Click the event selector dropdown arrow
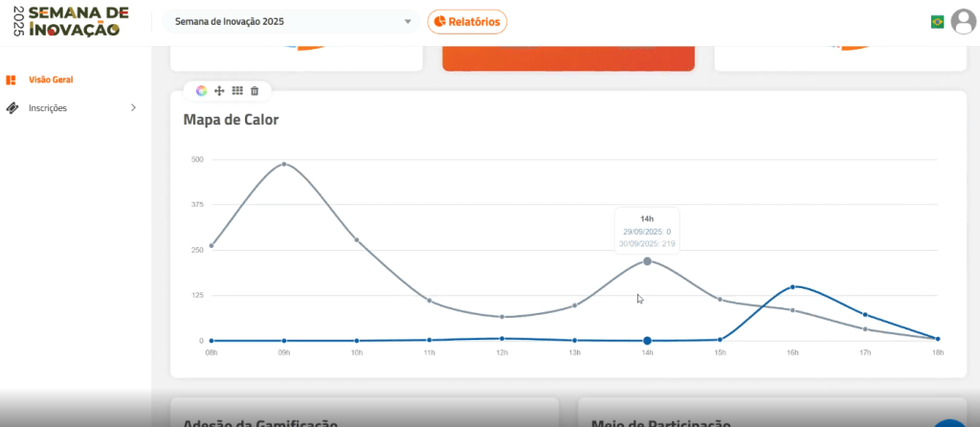 coord(408,21)
